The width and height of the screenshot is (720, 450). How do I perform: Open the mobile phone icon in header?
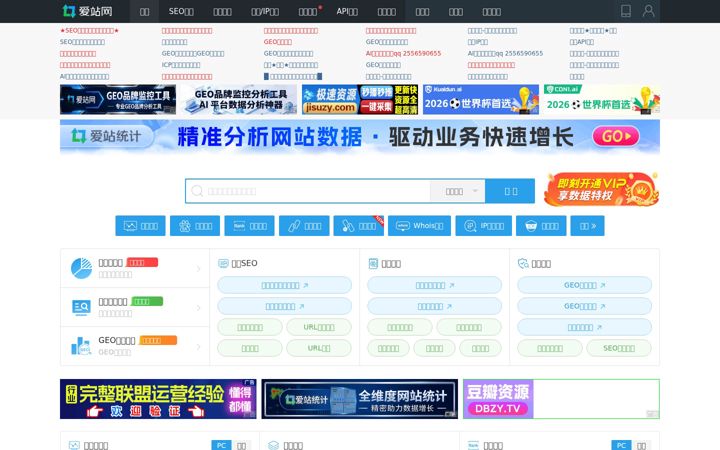[625, 11]
